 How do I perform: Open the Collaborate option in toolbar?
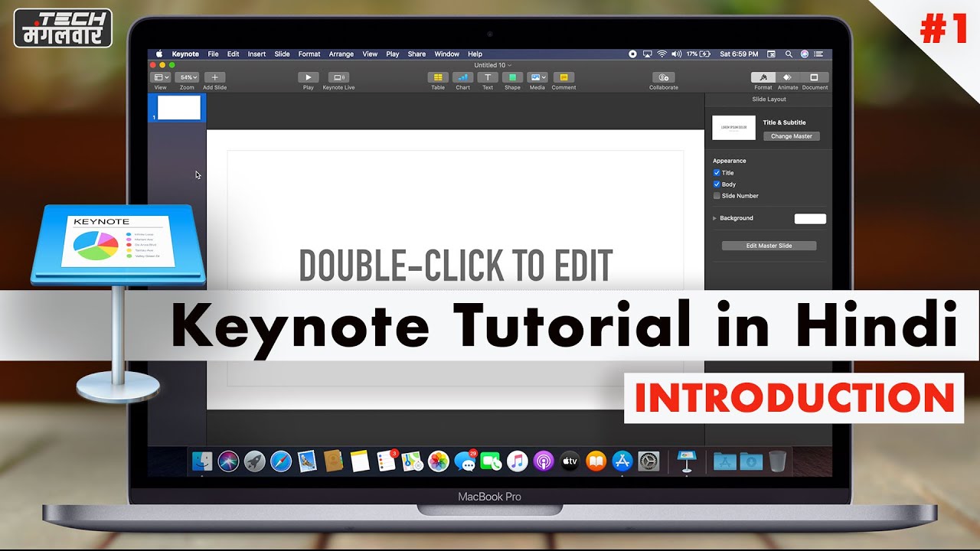point(664,77)
